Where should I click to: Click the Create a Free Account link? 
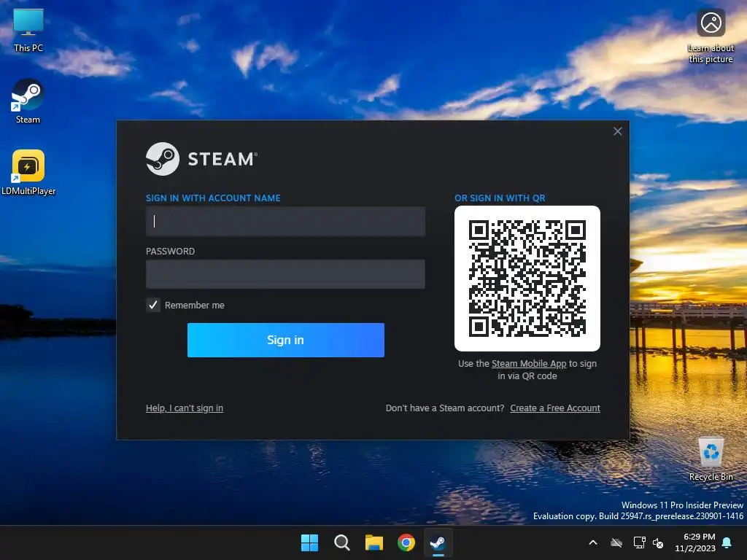click(555, 408)
